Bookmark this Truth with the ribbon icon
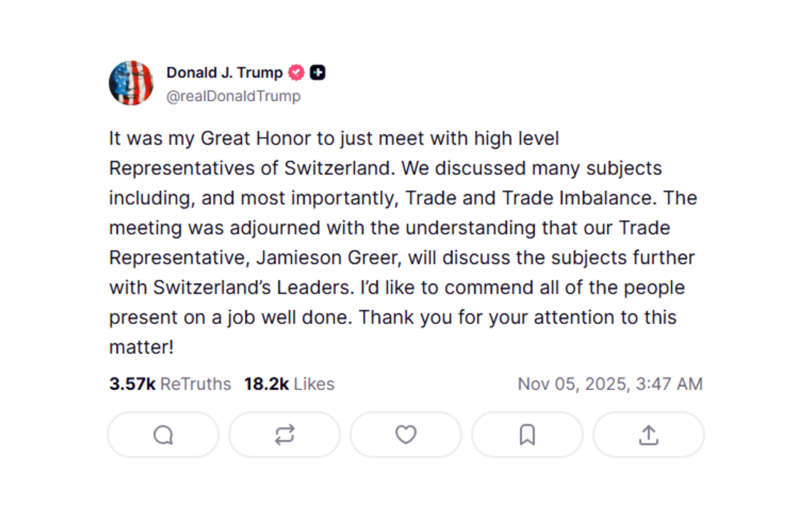This screenshot has height=520, width=812. coord(527,435)
